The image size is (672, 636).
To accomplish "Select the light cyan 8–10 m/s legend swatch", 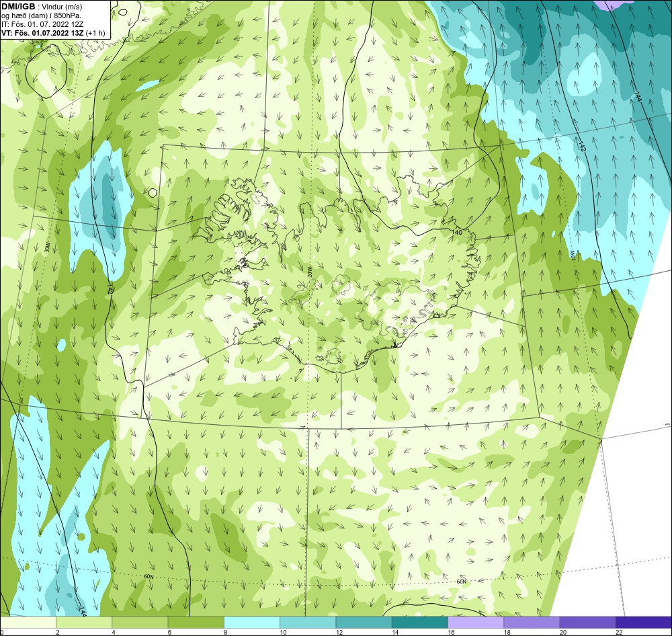I will click(x=252, y=623).
